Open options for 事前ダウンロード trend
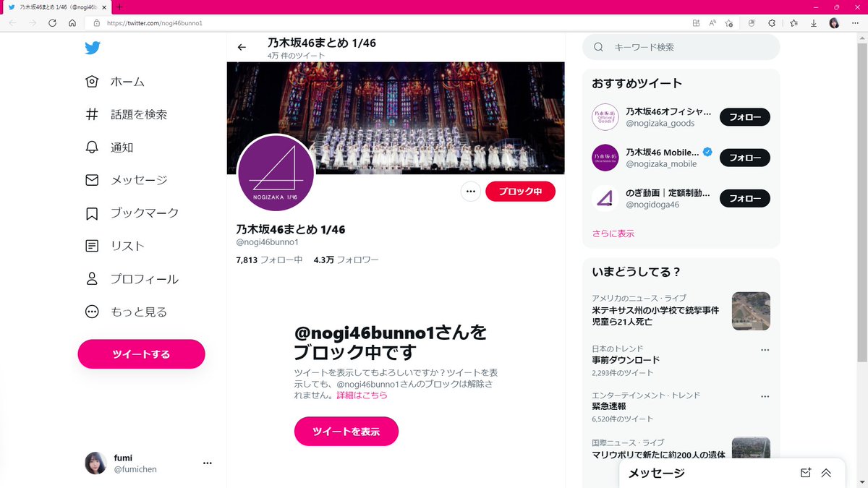The width and height of the screenshot is (868, 488). (765, 350)
